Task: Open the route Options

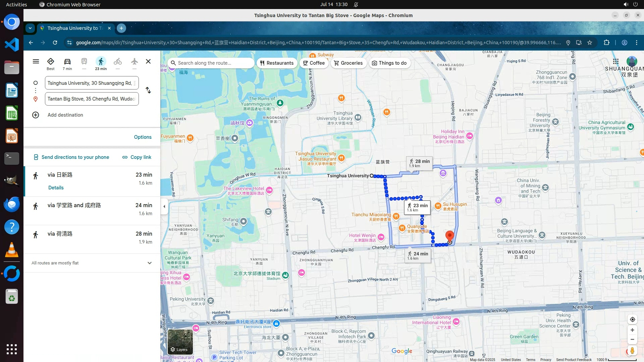Action: [x=143, y=137]
